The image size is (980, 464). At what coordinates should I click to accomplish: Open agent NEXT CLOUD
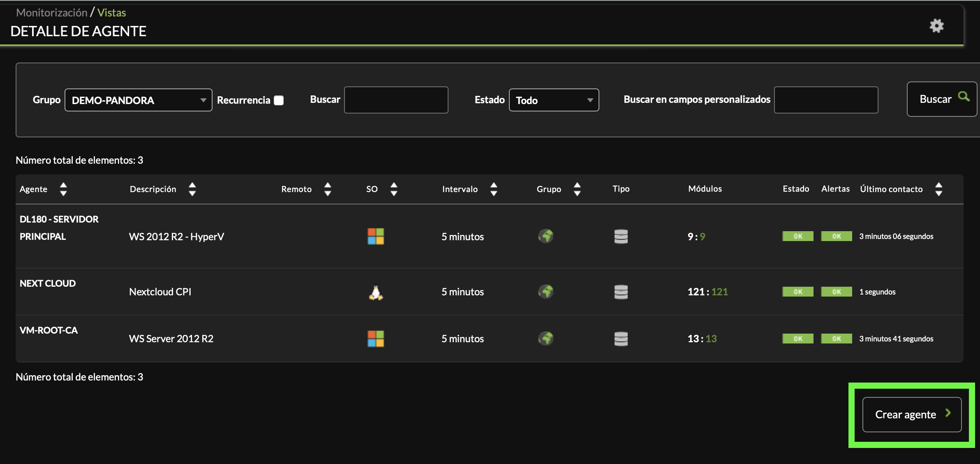48,283
